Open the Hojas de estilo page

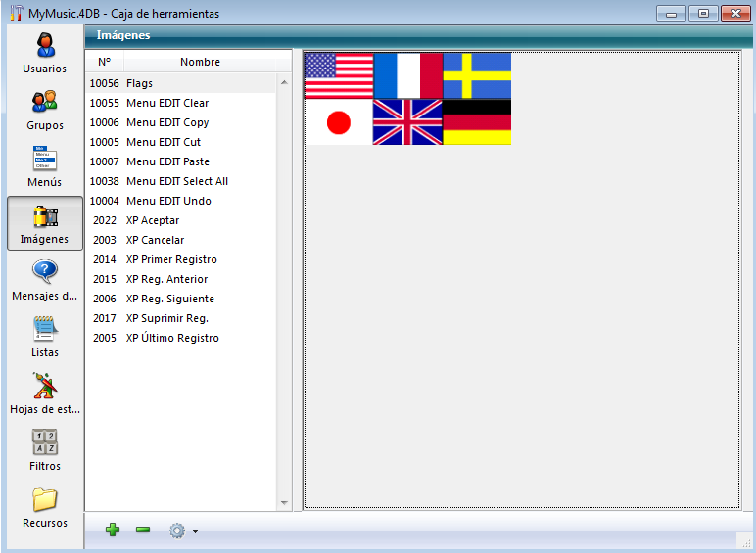45,394
